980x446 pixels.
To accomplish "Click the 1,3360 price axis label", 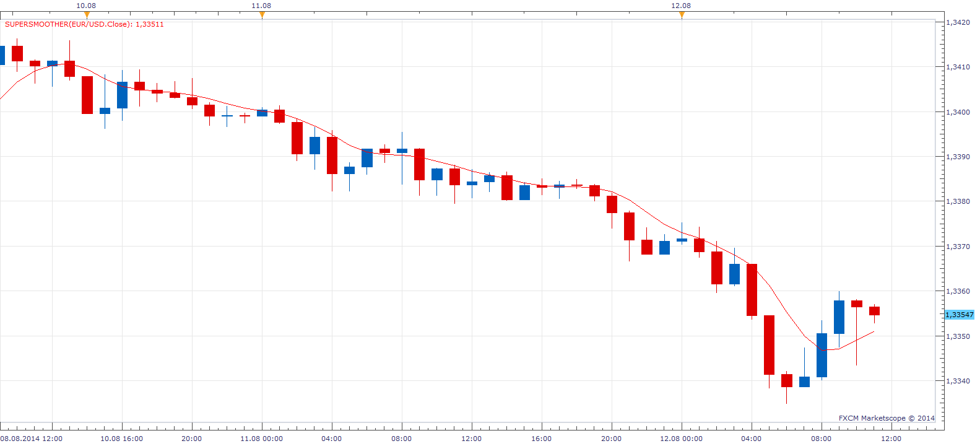I will [958, 291].
